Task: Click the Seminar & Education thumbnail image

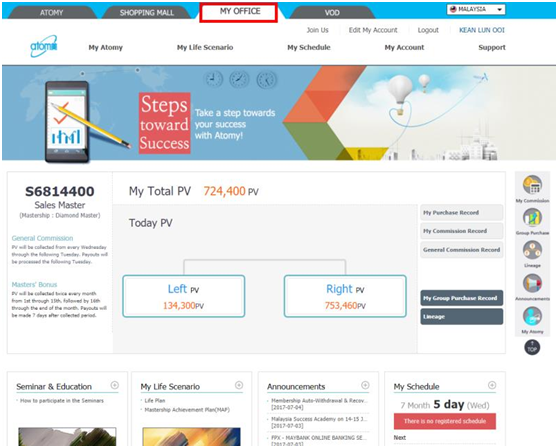Action: pos(67,437)
